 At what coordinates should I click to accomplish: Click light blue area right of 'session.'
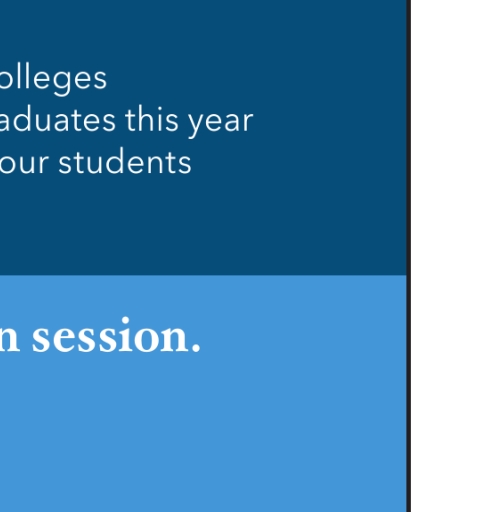pos(300,335)
